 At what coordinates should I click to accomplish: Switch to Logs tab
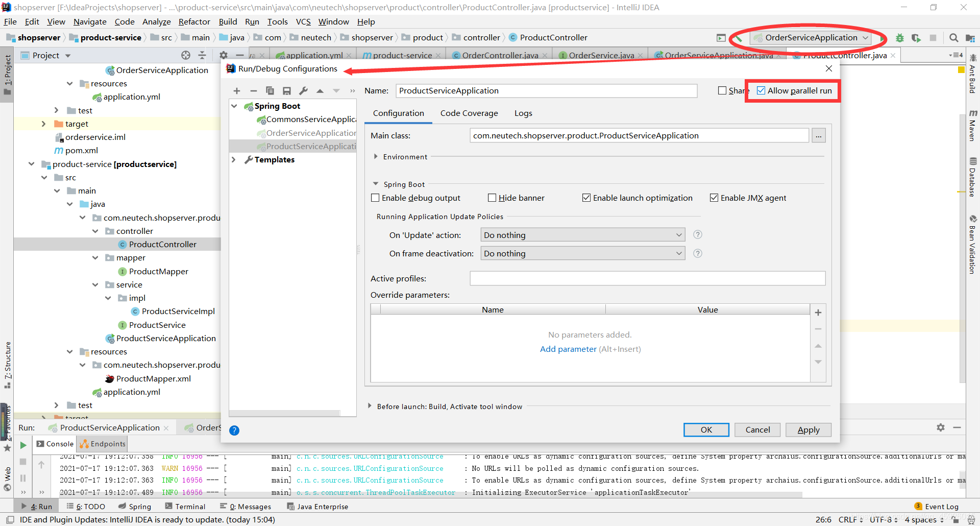tap(523, 113)
